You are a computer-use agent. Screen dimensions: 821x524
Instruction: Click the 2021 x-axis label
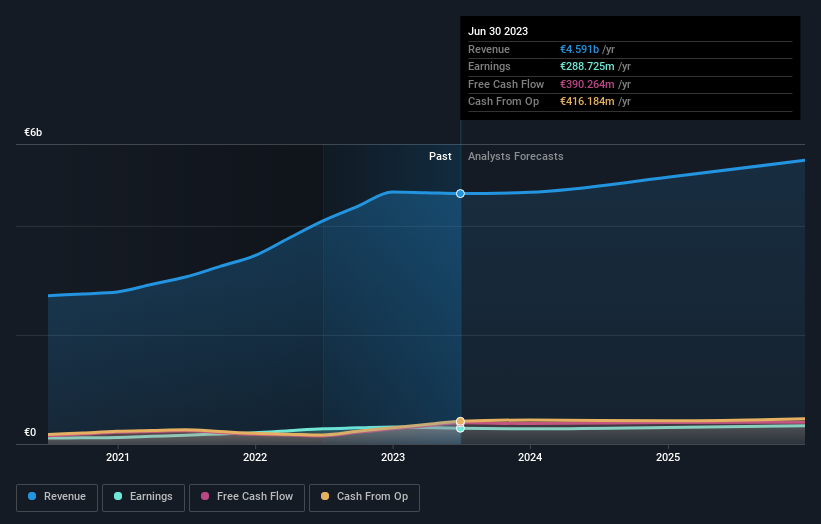point(118,458)
